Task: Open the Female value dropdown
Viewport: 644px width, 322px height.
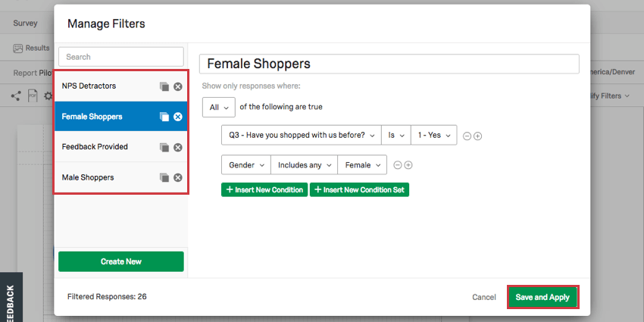Action: tap(362, 165)
